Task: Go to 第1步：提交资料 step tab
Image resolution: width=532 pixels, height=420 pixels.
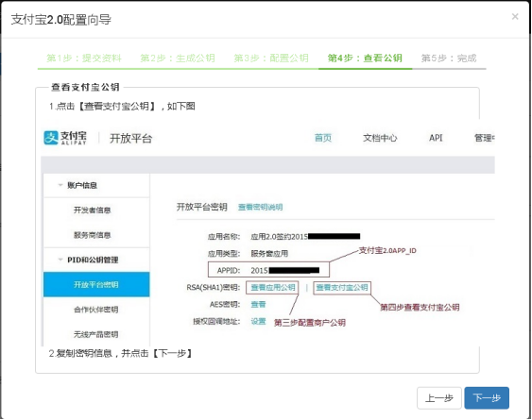Action: [x=84, y=58]
